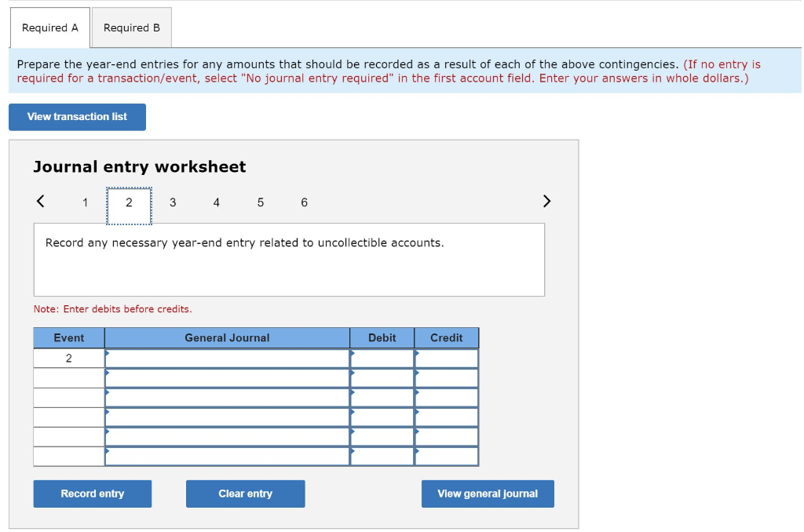Image resolution: width=804 pixels, height=532 pixels.
Task: Click the Record entry button
Action: coord(93,494)
